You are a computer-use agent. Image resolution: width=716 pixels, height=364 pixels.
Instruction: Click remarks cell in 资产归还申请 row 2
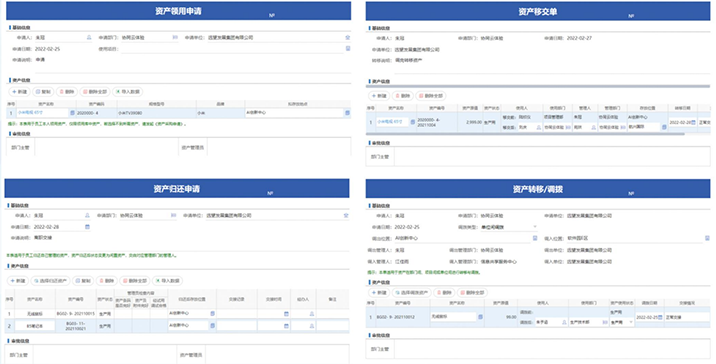332,326
